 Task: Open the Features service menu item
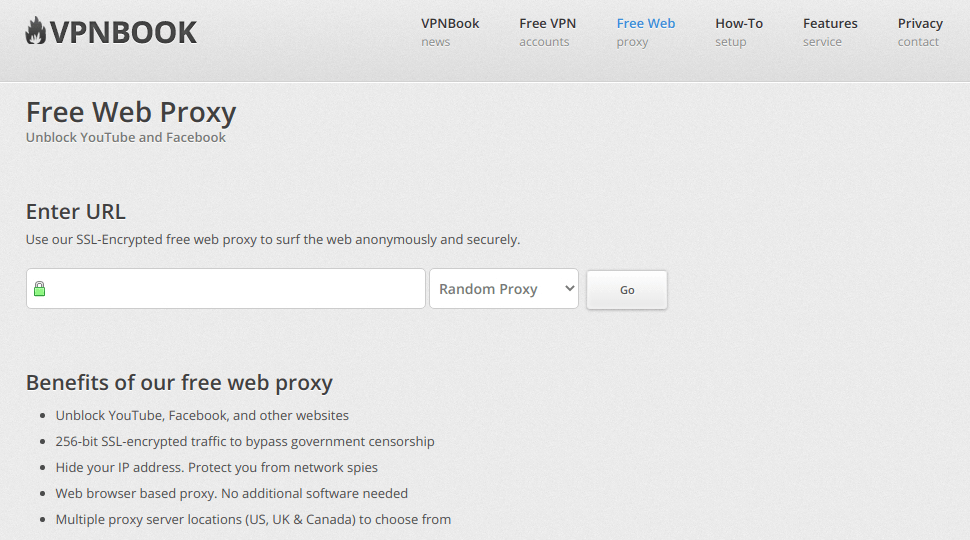point(830,32)
